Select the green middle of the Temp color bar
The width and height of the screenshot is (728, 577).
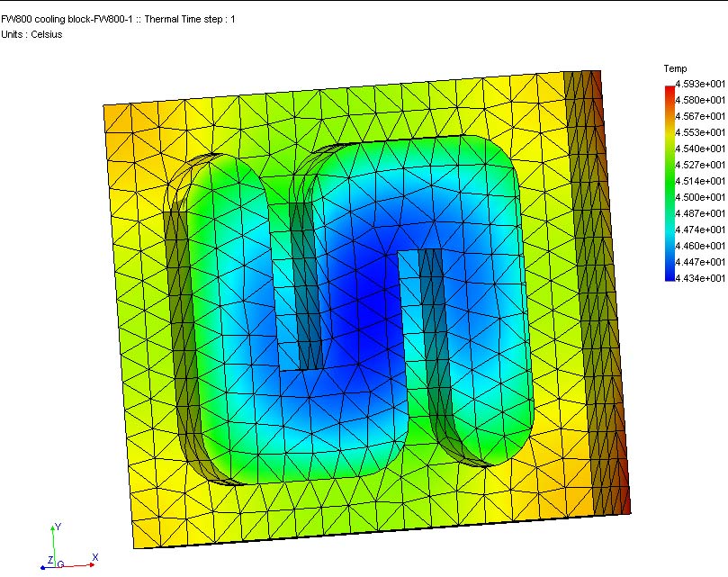[669, 180]
